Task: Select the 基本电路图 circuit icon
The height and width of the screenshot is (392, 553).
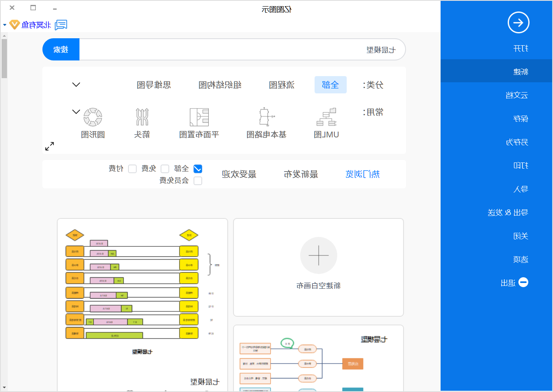Action: pyautogui.click(x=266, y=117)
